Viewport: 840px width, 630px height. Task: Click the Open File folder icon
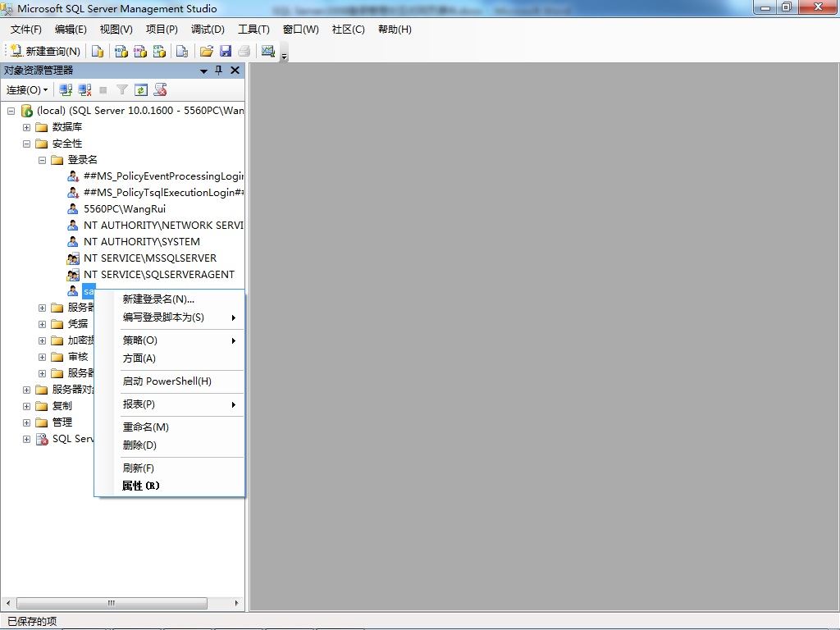tap(206, 51)
